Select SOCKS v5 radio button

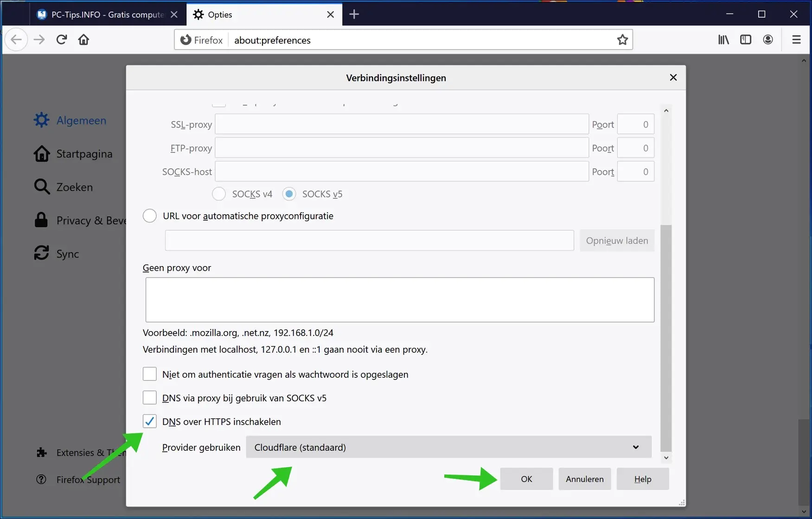pos(289,194)
